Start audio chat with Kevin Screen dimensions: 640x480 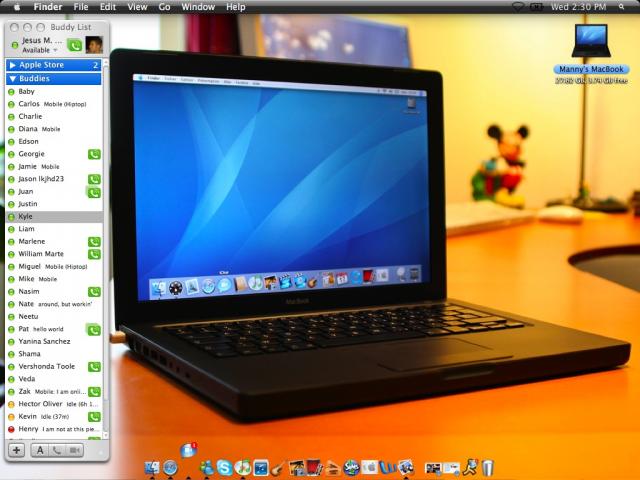[94, 417]
